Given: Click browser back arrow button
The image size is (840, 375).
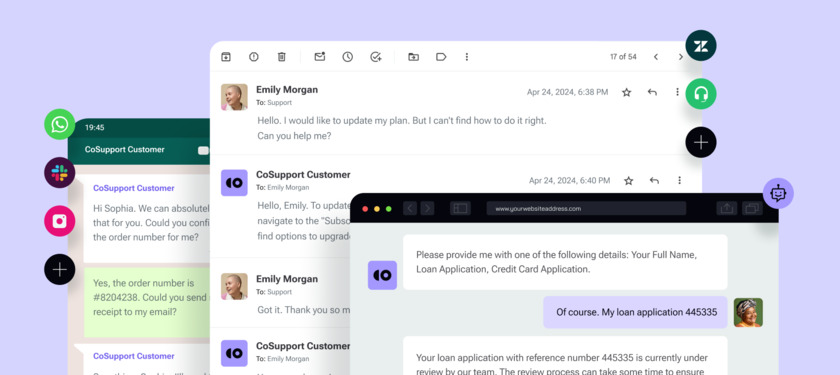Looking at the screenshot, I should (x=410, y=208).
